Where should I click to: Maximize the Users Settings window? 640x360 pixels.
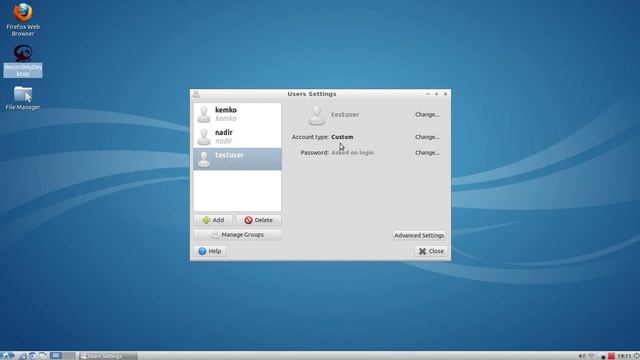(436, 94)
